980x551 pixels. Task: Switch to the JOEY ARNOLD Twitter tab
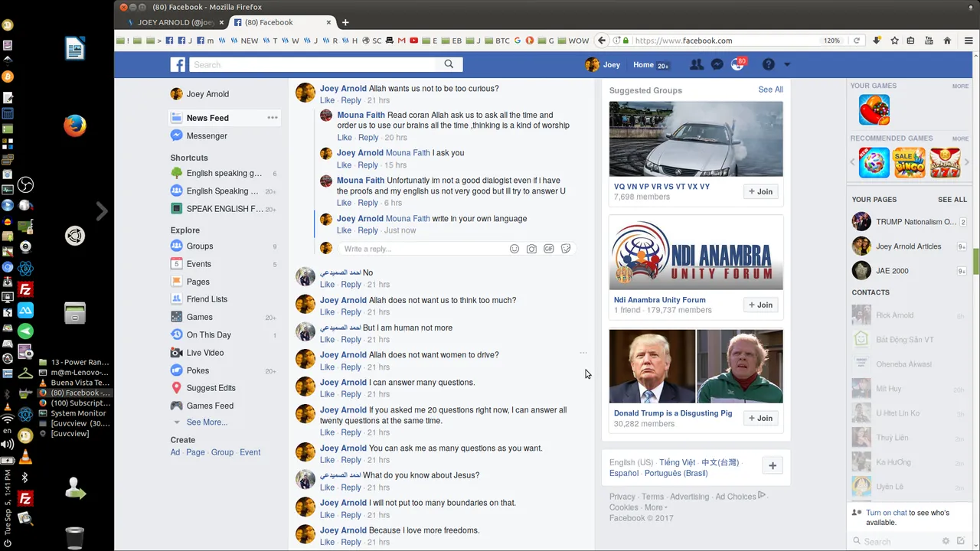175,22
